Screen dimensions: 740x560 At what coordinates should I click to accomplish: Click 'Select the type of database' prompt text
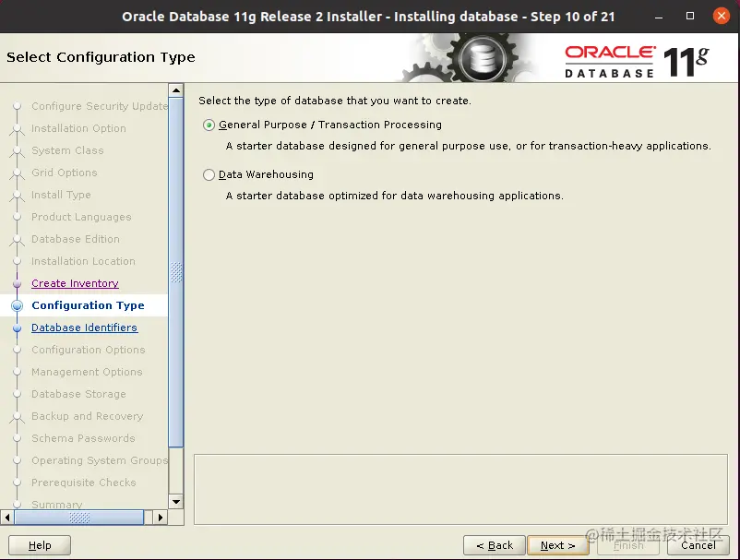click(335, 101)
